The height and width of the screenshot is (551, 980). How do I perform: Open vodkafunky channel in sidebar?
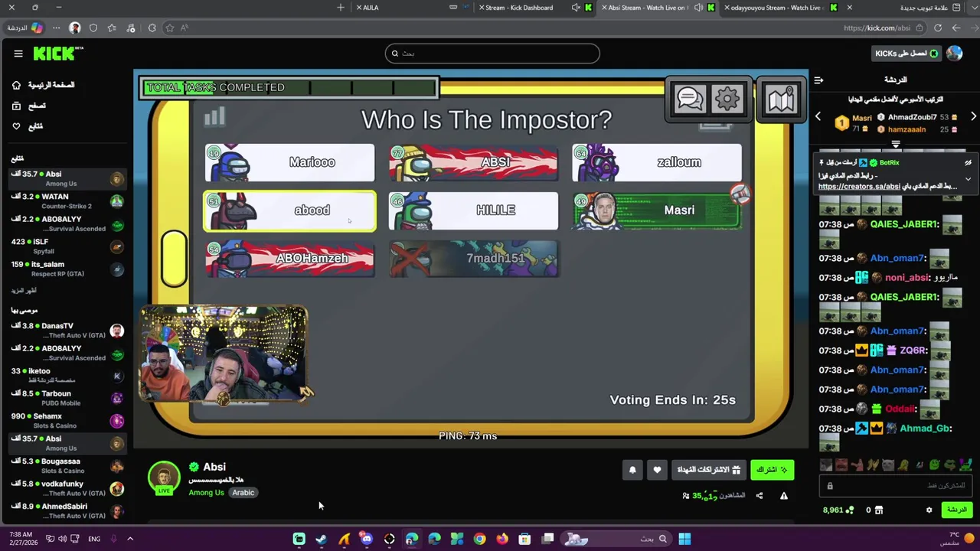coord(67,487)
